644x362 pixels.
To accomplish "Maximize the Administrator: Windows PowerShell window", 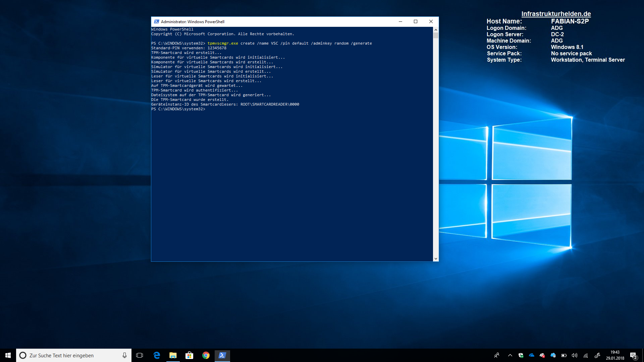I will [416, 21].
